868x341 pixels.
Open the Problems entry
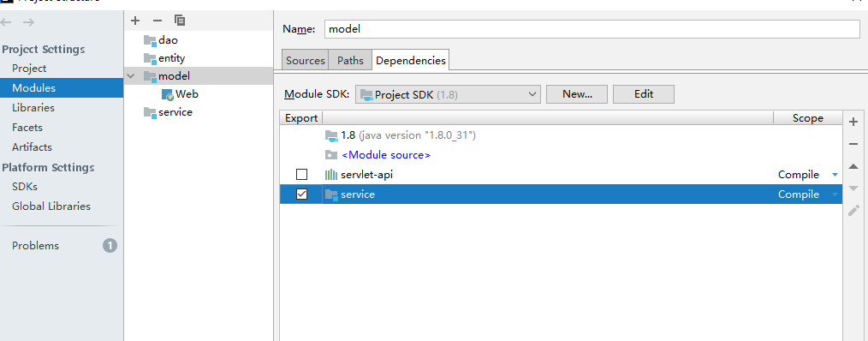pos(35,246)
